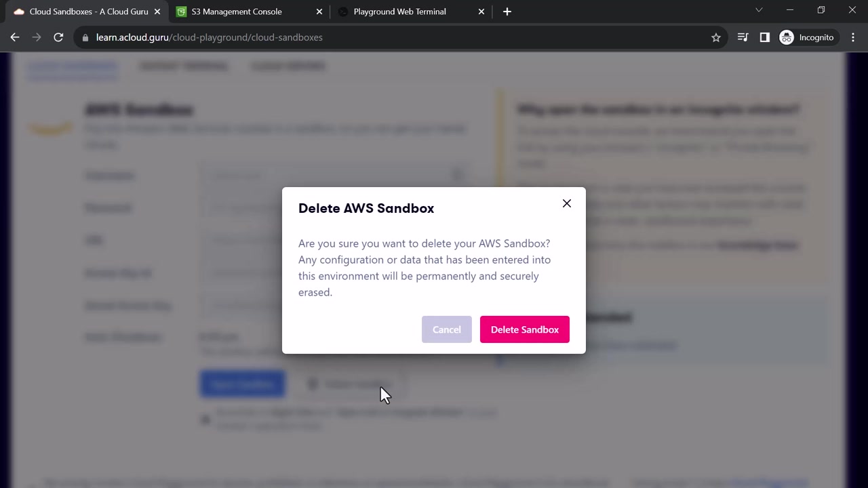Viewport: 868px width, 488px height.
Task: Bookmark this page with the star icon
Action: (x=716, y=37)
